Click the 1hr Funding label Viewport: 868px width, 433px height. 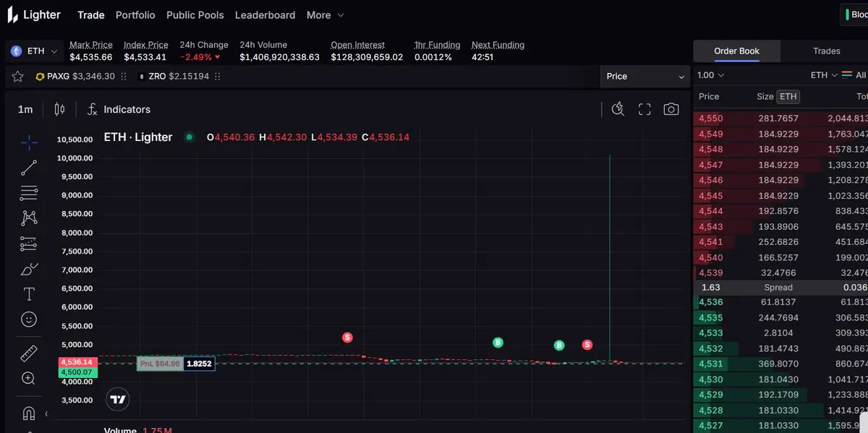(437, 45)
